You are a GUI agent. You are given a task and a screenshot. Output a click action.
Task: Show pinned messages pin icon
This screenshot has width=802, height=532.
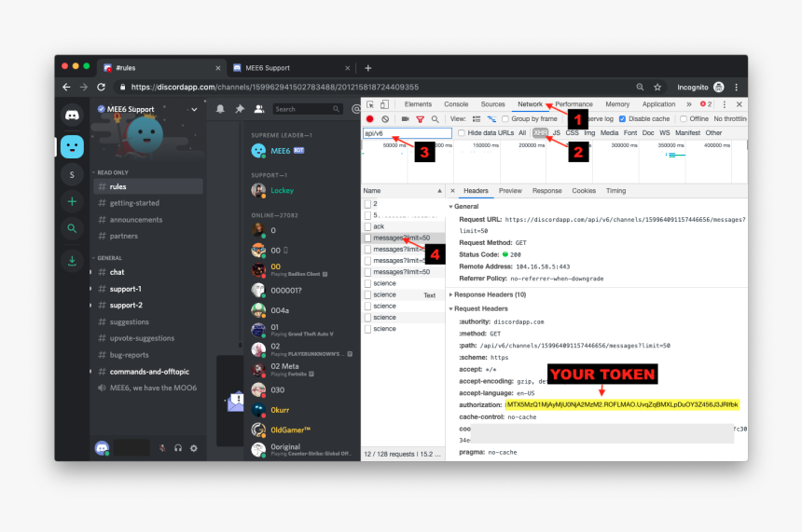240,109
